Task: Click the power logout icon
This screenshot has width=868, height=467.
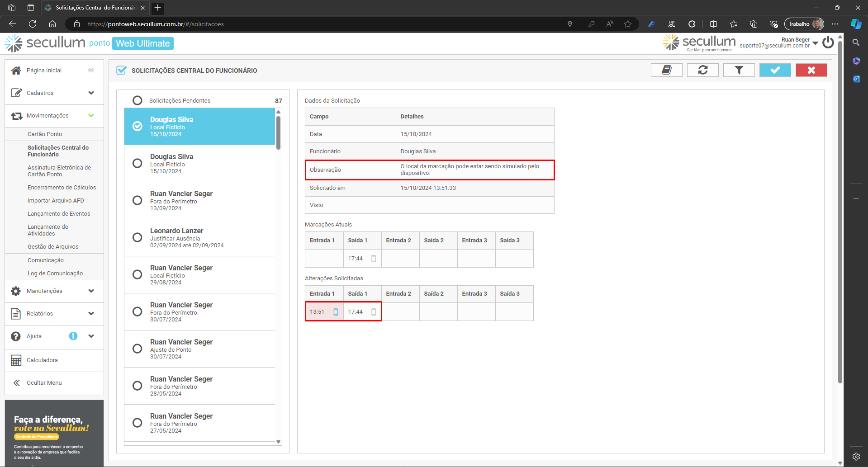Action: (828, 42)
